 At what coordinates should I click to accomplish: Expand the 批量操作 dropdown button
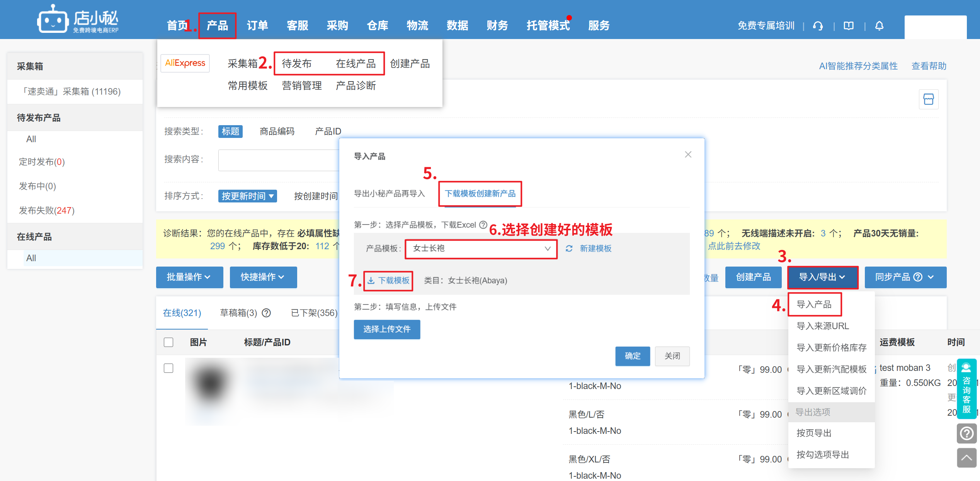click(189, 277)
